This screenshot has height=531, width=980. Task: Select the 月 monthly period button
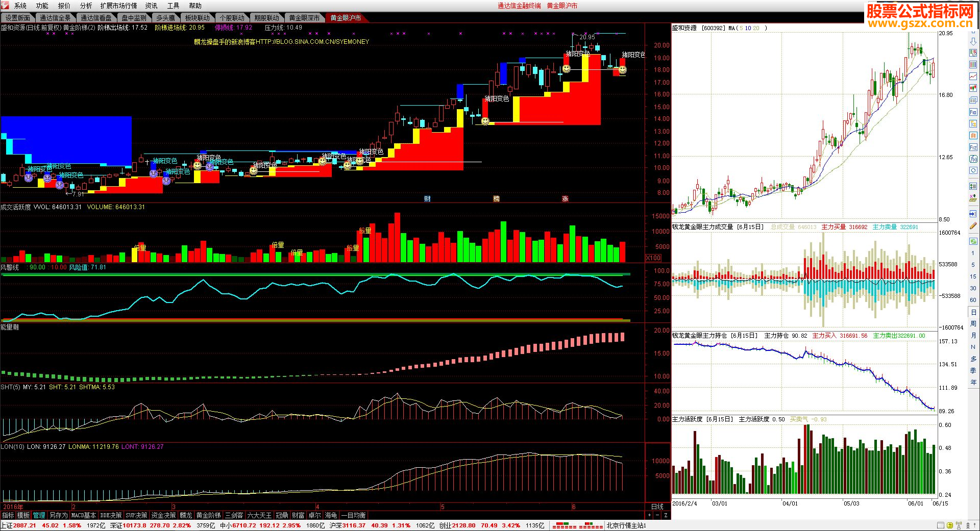[x=973, y=335]
